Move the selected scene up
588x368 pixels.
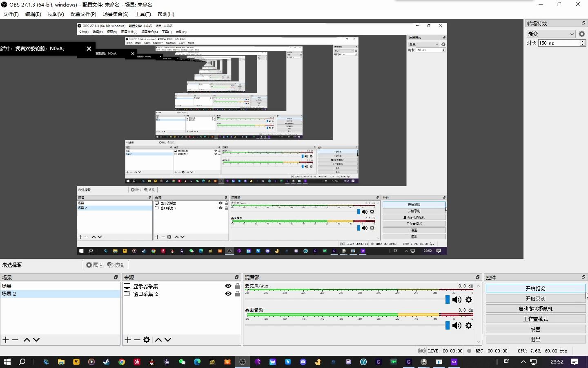click(x=27, y=340)
